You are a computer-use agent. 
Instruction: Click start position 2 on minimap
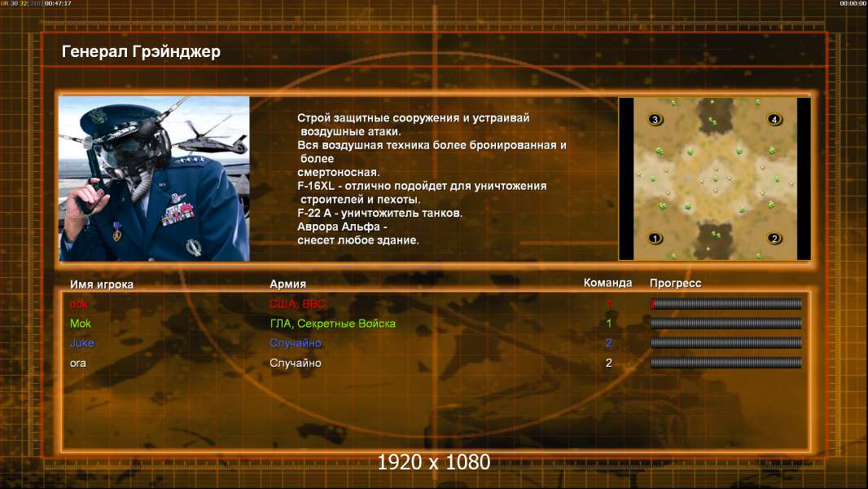[774, 239]
